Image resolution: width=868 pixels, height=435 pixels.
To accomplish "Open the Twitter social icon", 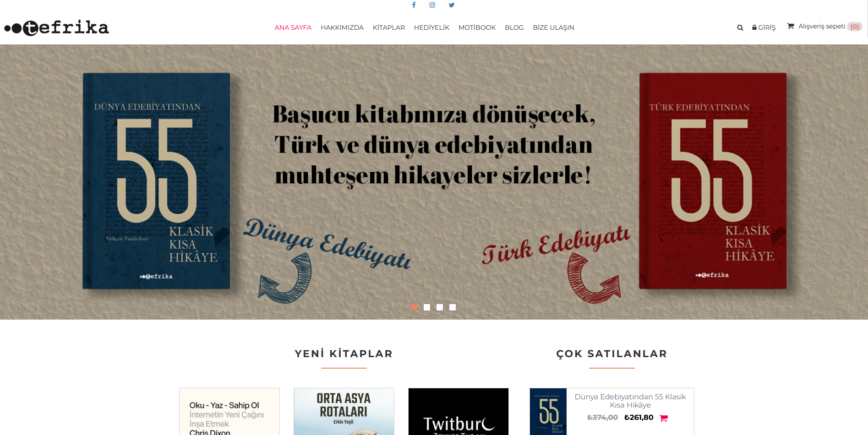I will (452, 5).
